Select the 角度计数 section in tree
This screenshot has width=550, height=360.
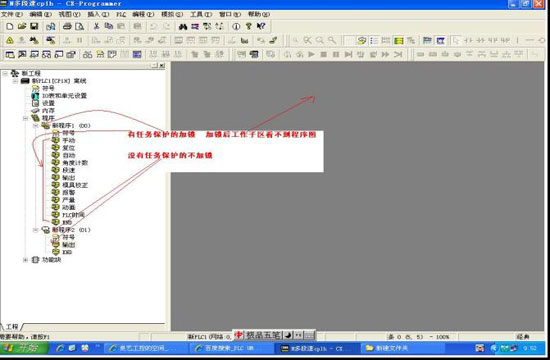click(75, 163)
